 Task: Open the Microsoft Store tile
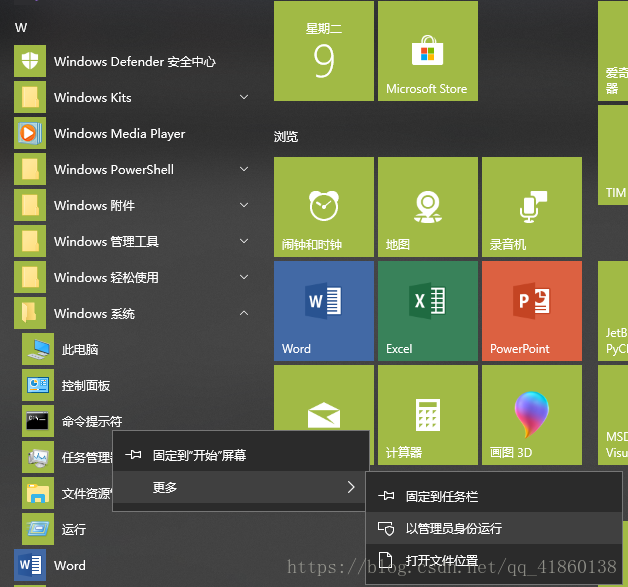coord(428,51)
